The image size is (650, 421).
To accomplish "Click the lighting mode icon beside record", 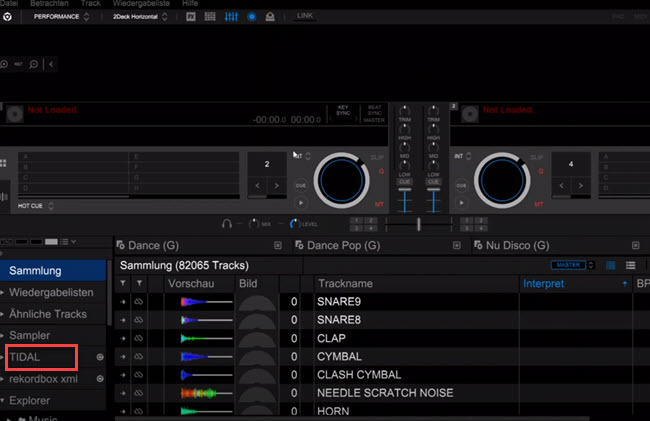I will pyautogui.click(x=270, y=17).
